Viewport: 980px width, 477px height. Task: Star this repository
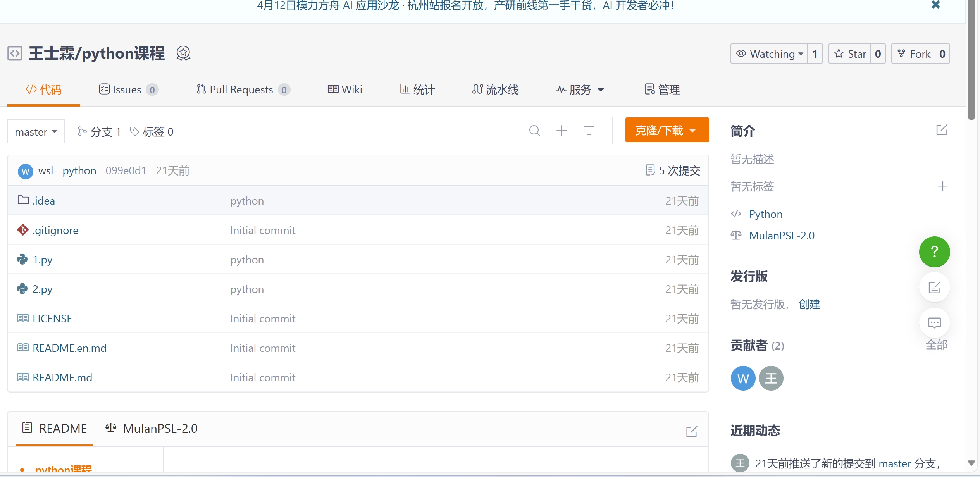click(x=850, y=54)
